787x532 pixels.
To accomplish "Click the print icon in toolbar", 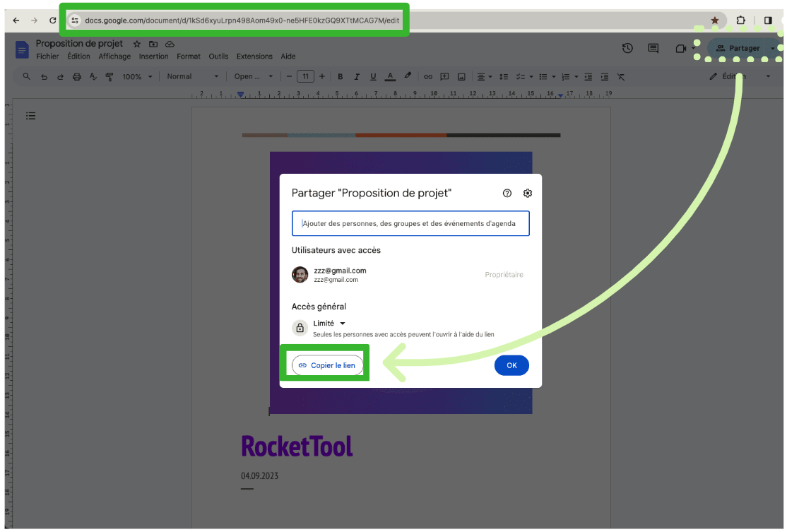I will 77,76.
